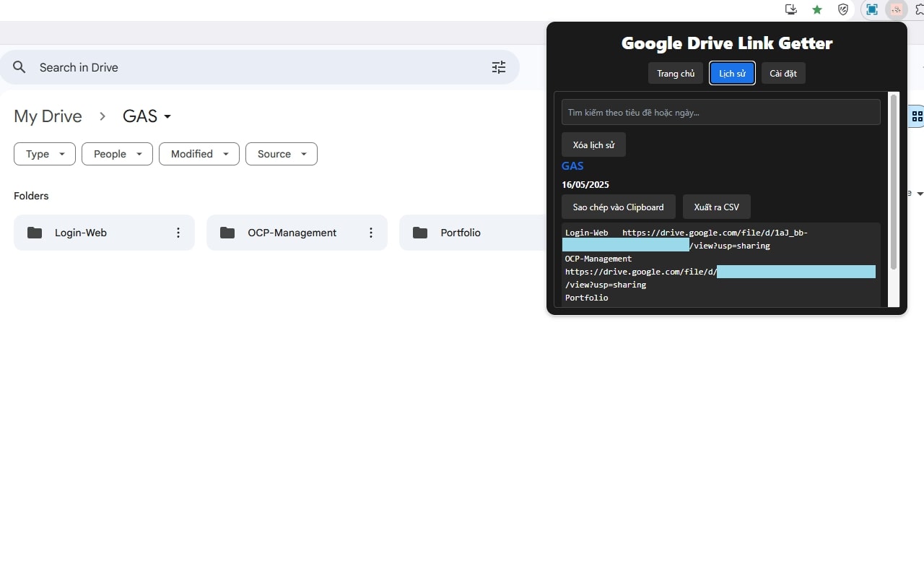Viewport: 924px width, 578px height.
Task: Click the download install icon in toolbar
Action: 790,9
